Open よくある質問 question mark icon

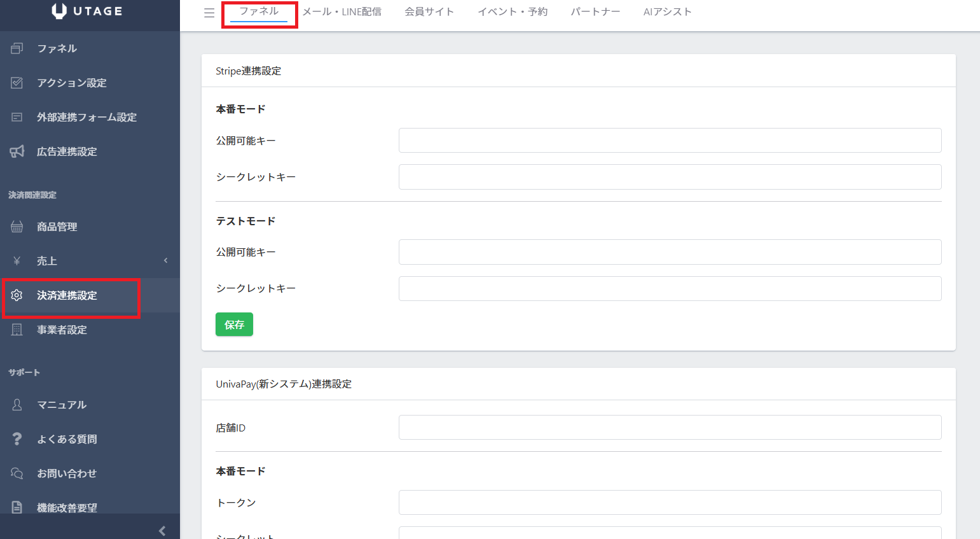[17, 439]
